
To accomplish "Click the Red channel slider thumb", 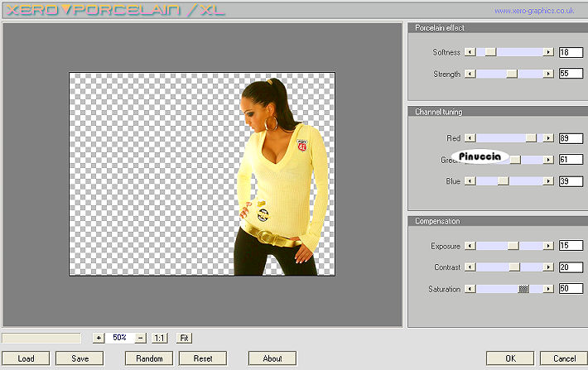I will (x=531, y=138).
